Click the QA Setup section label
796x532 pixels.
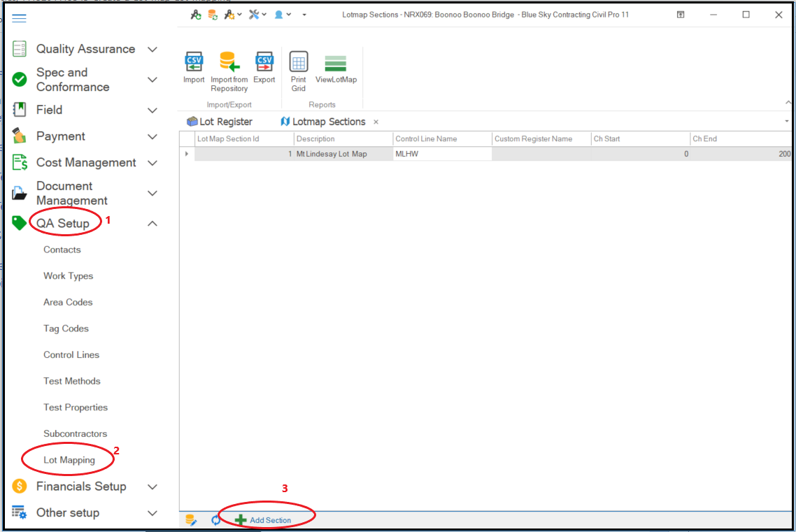pyautogui.click(x=62, y=223)
